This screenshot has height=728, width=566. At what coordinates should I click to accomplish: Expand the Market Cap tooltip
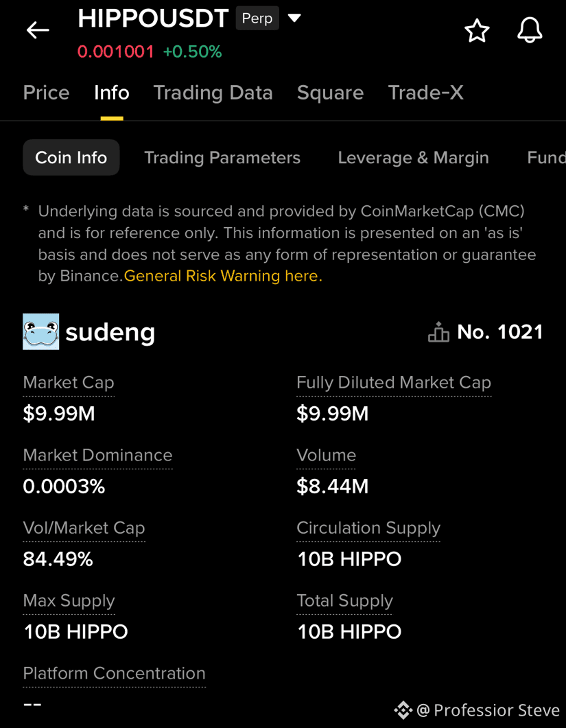point(68,382)
